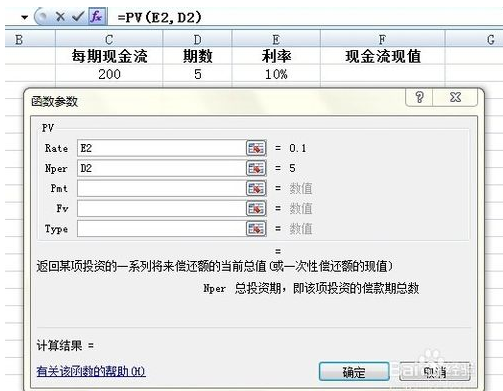This screenshot has height=391, width=503.
Task: Confirm with the 确定 button
Action: [x=354, y=372]
